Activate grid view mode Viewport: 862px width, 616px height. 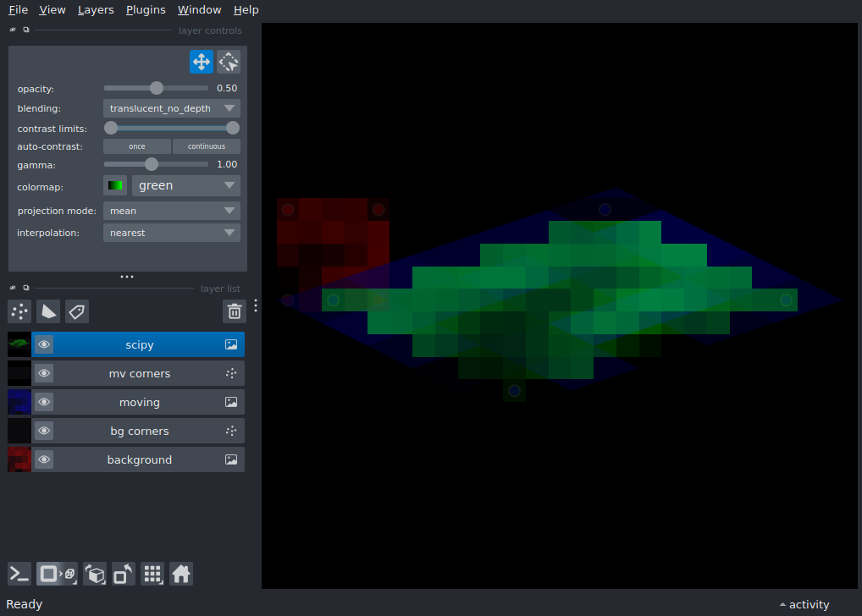152,574
